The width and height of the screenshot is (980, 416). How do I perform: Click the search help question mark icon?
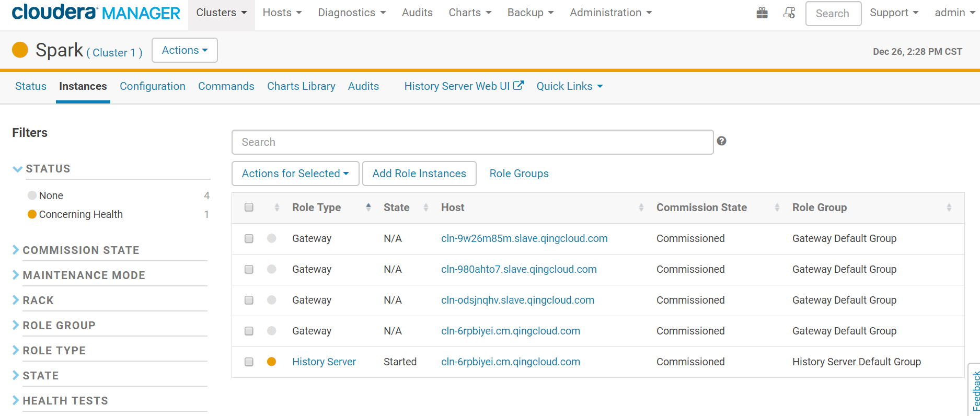pos(721,141)
